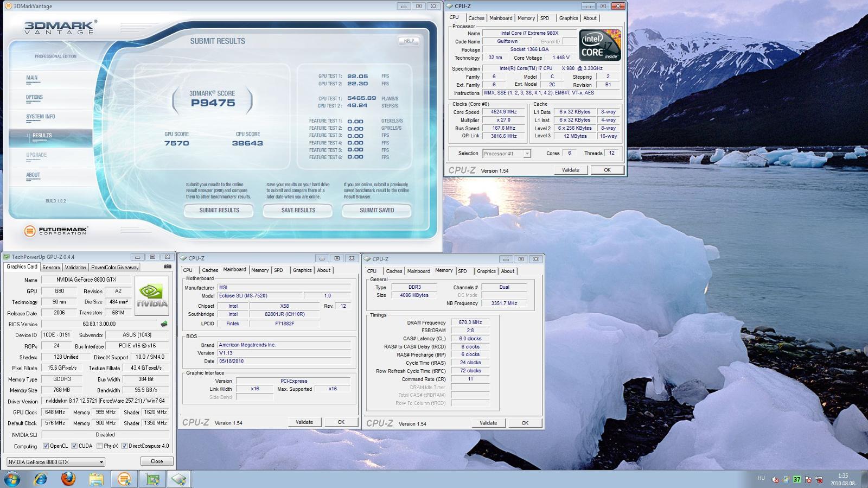868x488 pixels.
Task: Open the Processor #1 selection dropdown
Action: pyautogui.click(x=507, y=154)
